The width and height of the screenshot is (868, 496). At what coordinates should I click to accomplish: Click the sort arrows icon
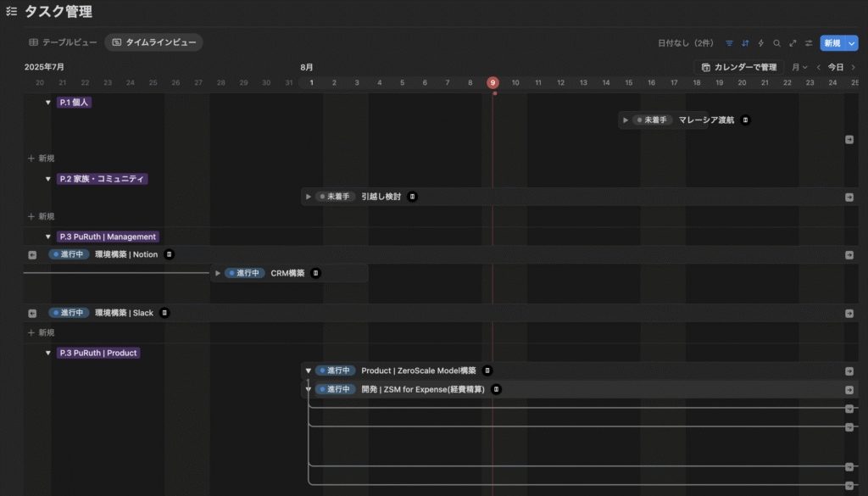tap(745, 42)
